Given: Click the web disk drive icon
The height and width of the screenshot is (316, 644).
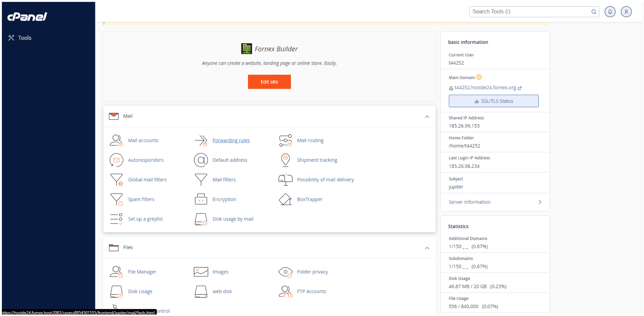Looking at the screenshot, I should click(x=201, y=292).
